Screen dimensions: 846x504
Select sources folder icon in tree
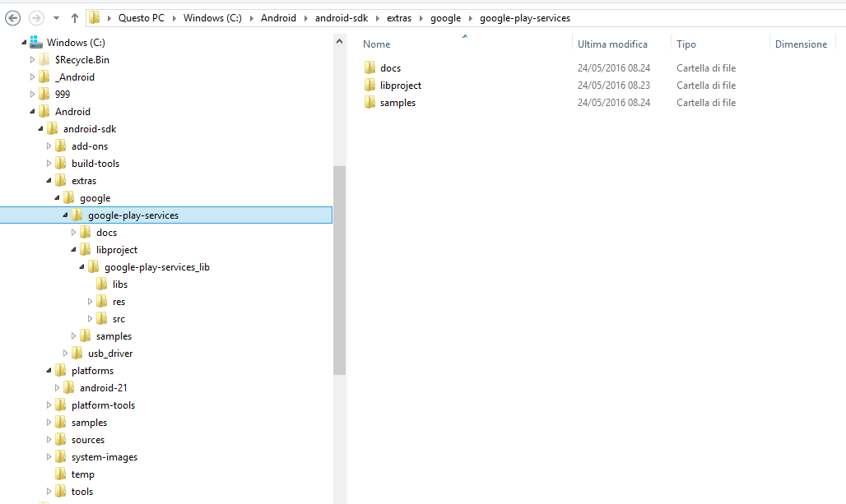(x=61, y=439)
